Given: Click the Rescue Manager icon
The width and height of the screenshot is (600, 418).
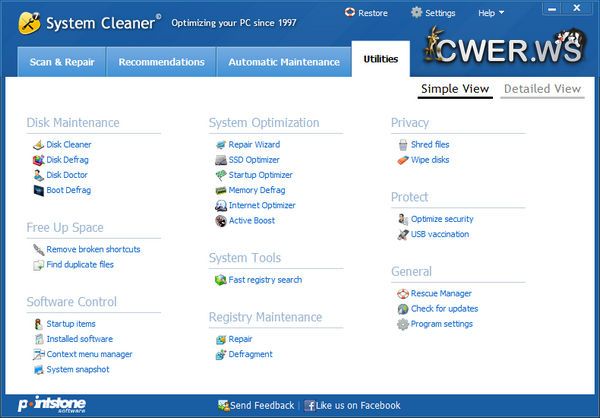Looking at the screenshot, I should pos(402,294).
